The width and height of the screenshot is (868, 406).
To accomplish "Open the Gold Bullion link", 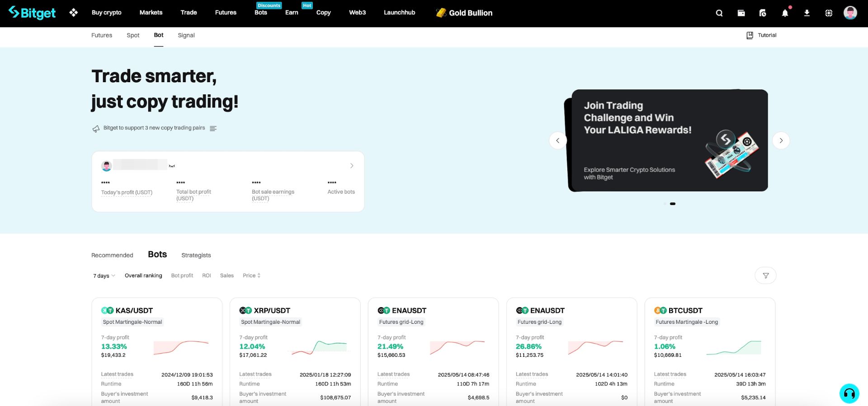I will coord(471,13).
